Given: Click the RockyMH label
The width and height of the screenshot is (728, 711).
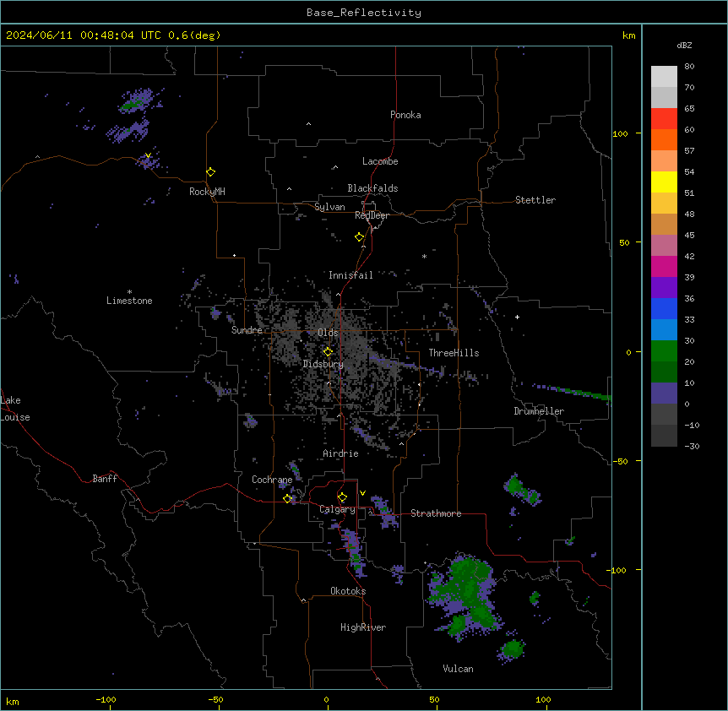Looking at the screenshot, I should 207,192.
